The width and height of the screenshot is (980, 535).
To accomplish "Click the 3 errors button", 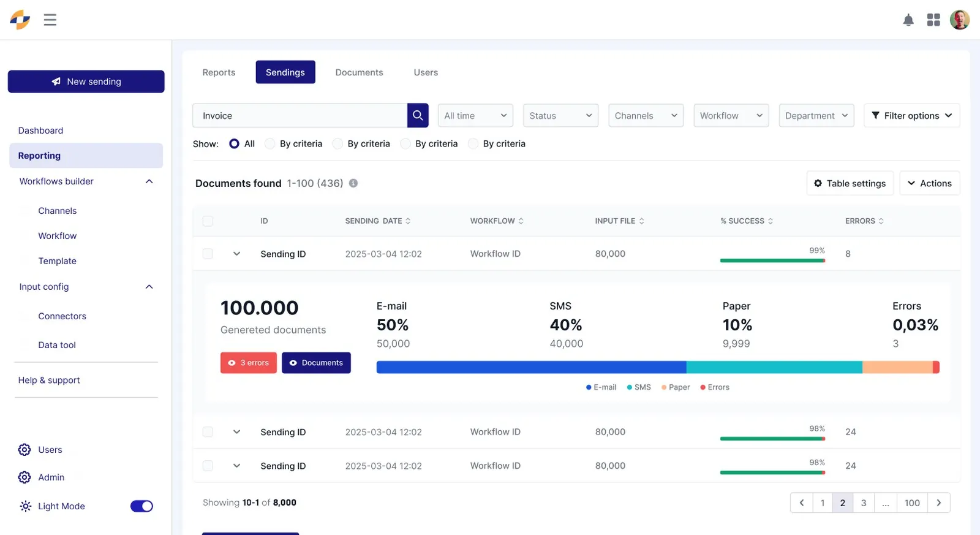I will [x=249, y=363].
